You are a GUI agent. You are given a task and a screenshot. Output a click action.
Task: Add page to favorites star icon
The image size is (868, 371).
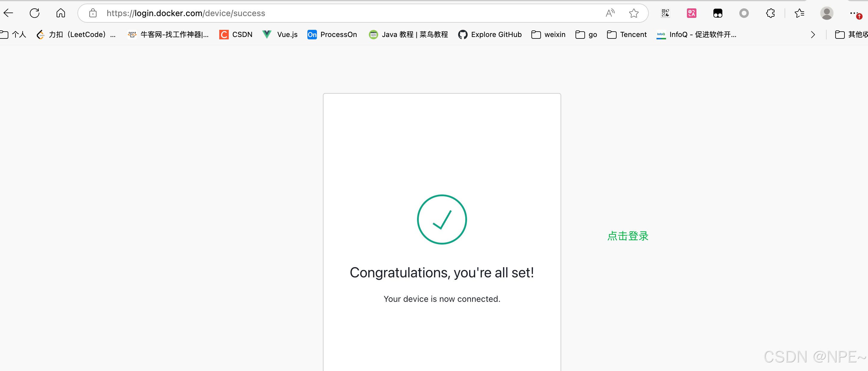pos(634,13)
